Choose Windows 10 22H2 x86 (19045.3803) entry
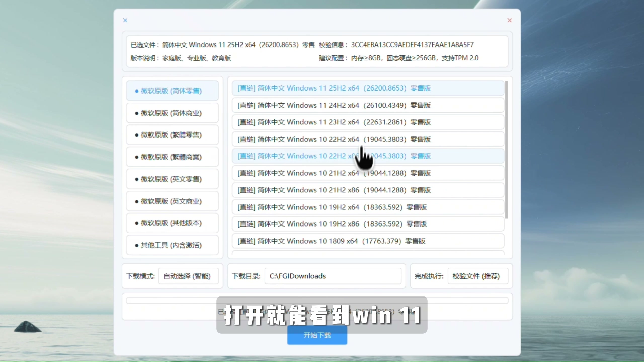644x362 pixels. (368, 156)
